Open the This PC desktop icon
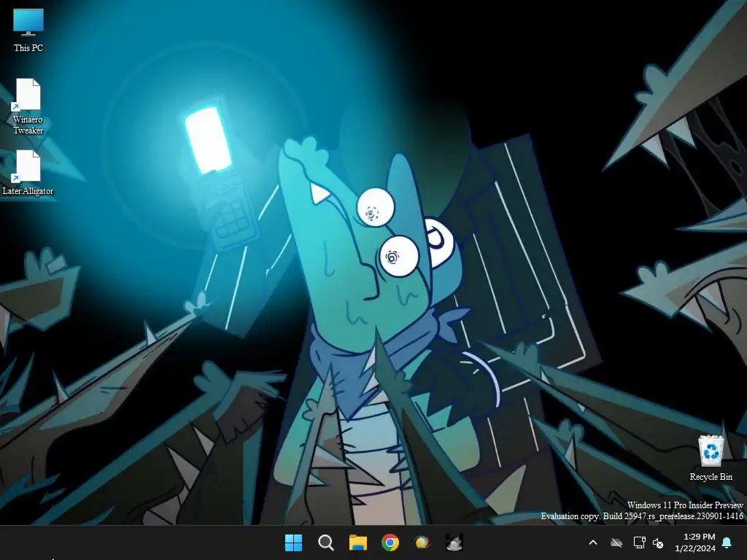The width and height of the screenshot is (747, 560). tap(28, 30)
